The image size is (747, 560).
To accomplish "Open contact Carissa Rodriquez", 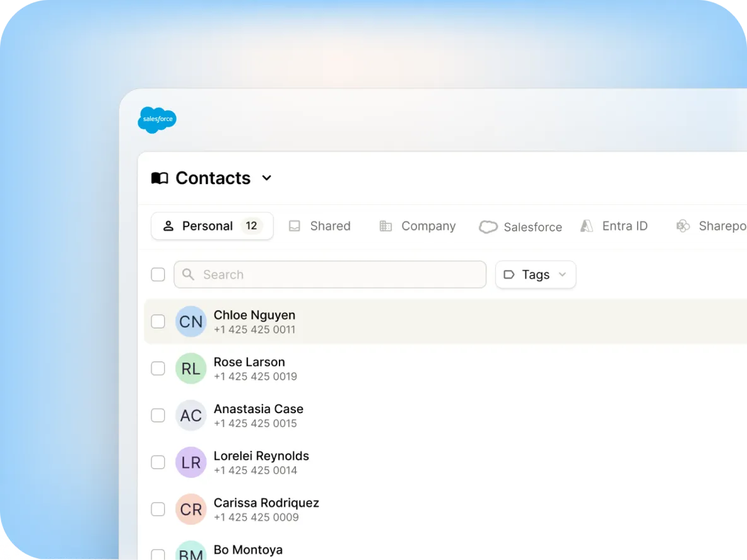I will (x=266, y=503).
